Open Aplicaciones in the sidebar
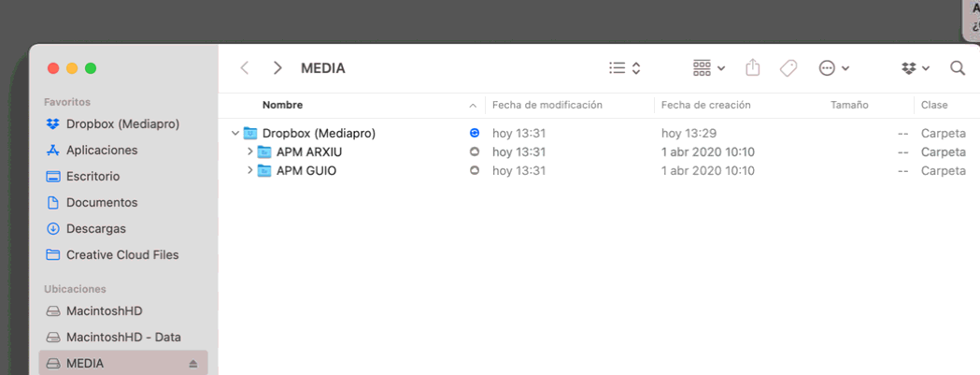The height and width of the screenshot is (375, 980). point(101,151)
